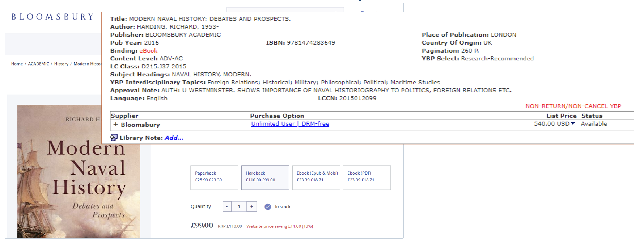
Task: Click the Bloomsbury logo
Action: [53, 17]
